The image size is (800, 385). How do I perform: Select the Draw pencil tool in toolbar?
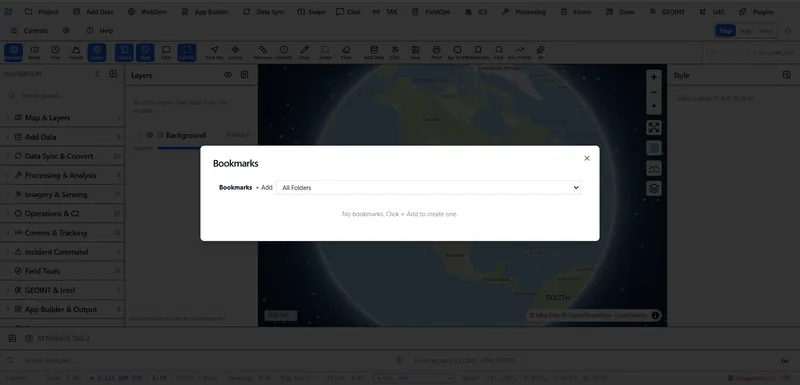coord(305,53)
